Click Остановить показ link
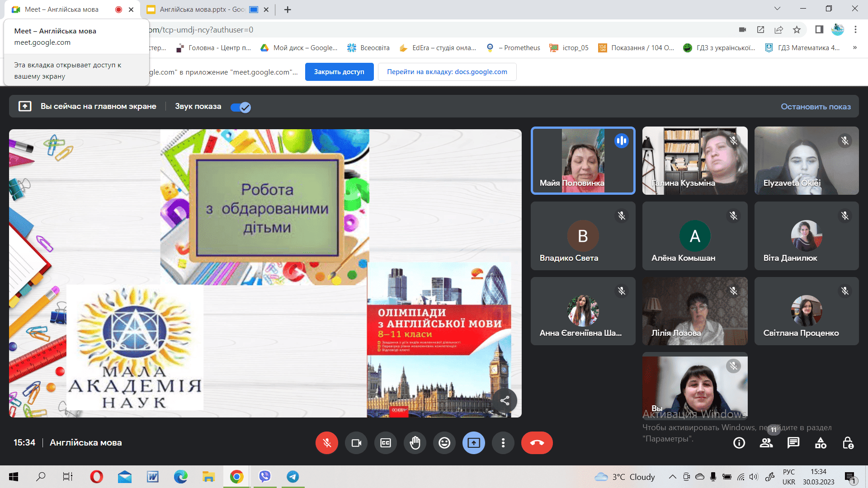This screenshot has height=488, width=868. pyautogui.click(x=816, y=107)
